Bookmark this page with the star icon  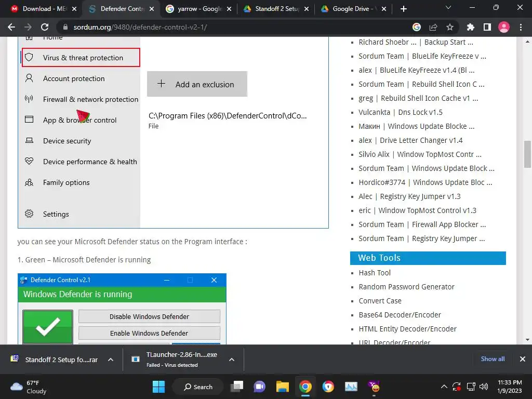point(450,27)
